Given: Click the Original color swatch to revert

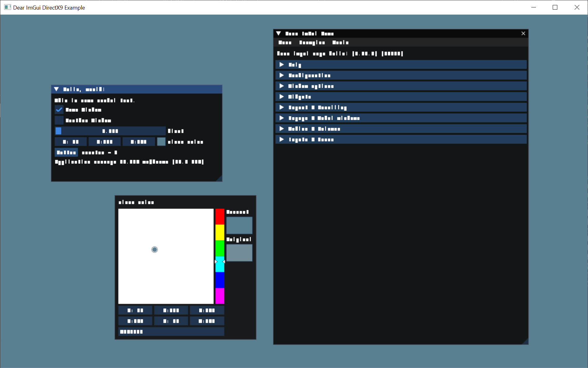Looking at the screenshot, I should (x=239, y=253).
